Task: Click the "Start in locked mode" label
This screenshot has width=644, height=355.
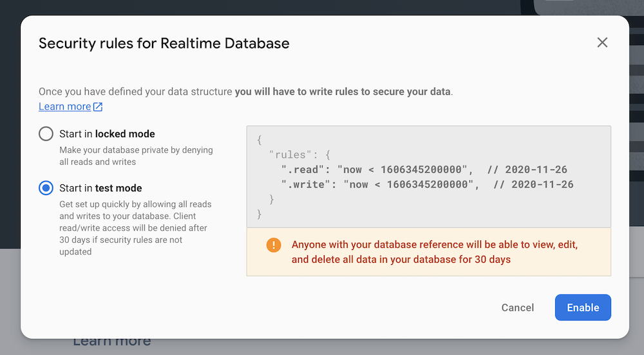Action: coord(107,134)
